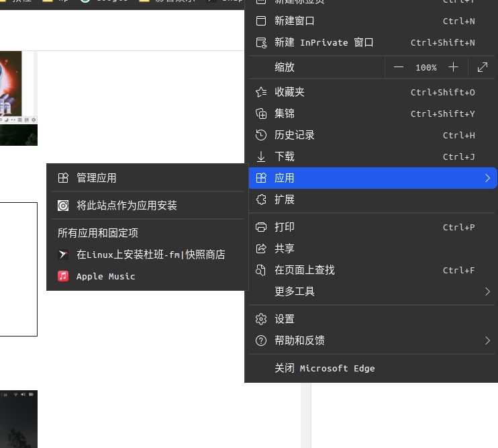Choose 共享 from the menu

[x=371, y=249]
